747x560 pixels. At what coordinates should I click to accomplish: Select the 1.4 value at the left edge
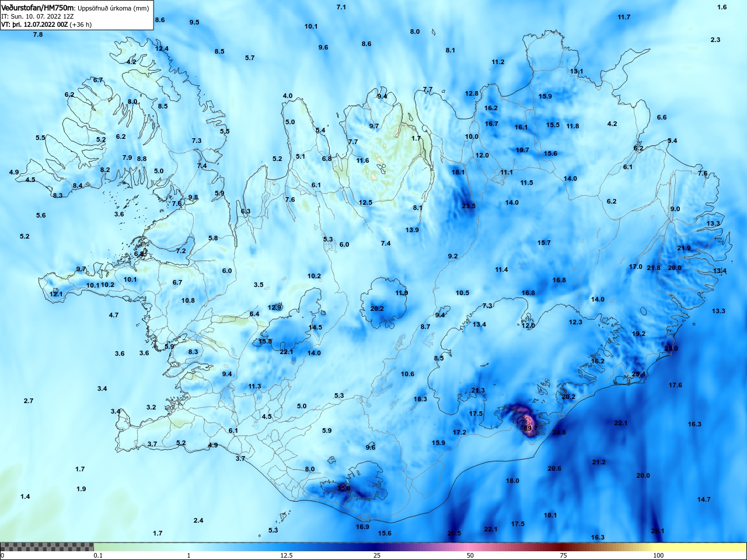(25, 496)
